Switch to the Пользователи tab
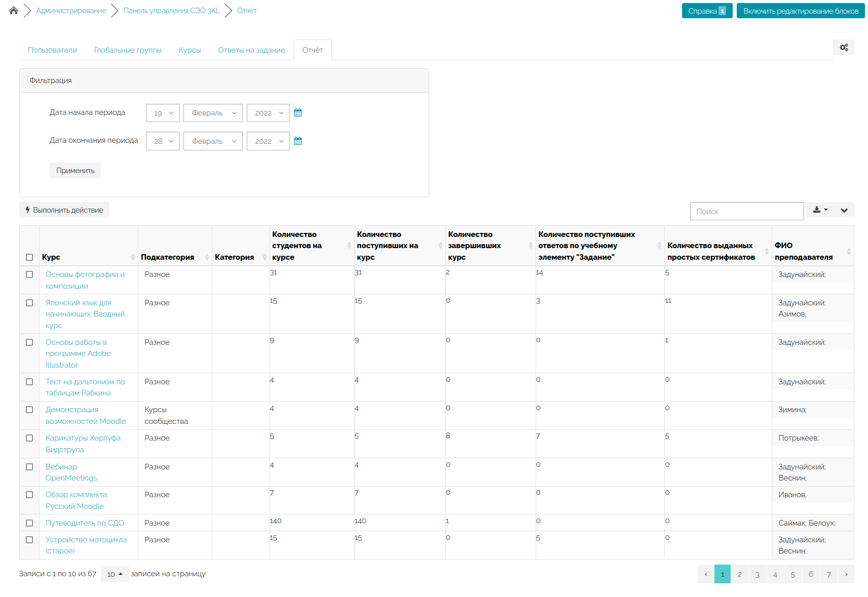Image resolution: width=868 pixels, height=597 pixels. click(52, 50)
